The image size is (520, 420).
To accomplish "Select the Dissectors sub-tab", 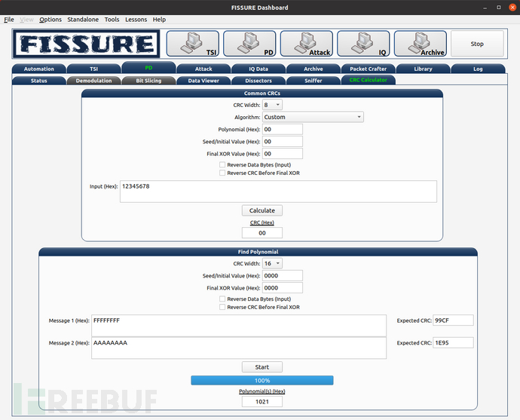I will (x=258, y=81).
